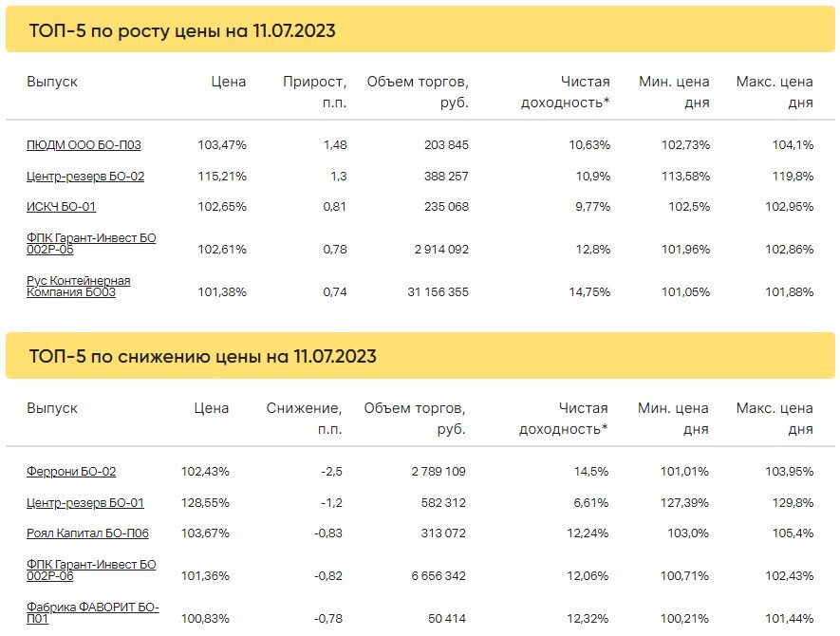Open Рус Контейнерная Компания БО03 link
Image resolution: width=840 pixels, height=636 pixels.
78,286
